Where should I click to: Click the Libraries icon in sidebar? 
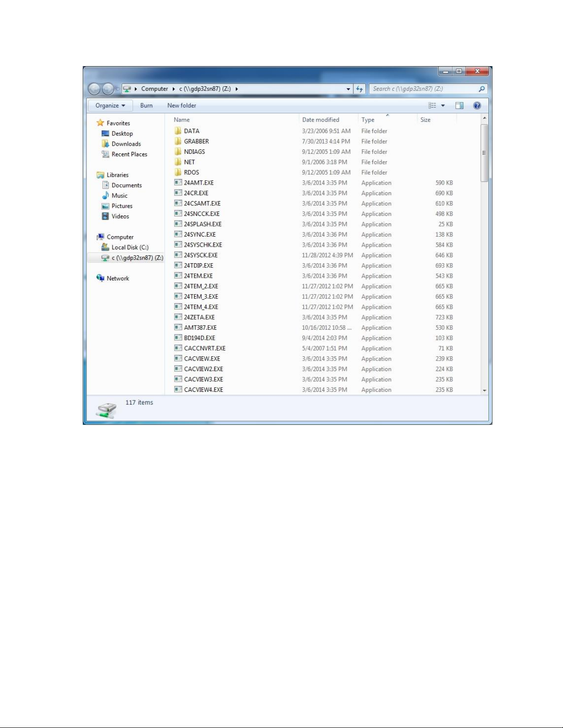click(100, 175)
